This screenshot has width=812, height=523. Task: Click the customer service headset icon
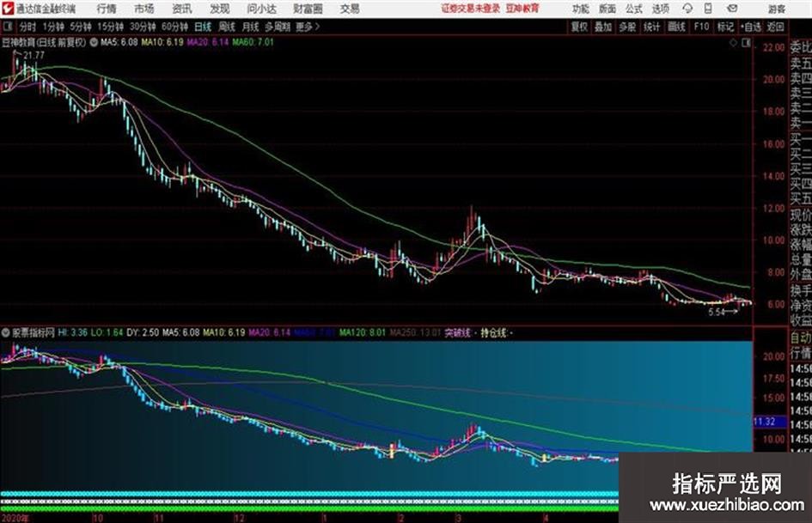coord(687,9)
